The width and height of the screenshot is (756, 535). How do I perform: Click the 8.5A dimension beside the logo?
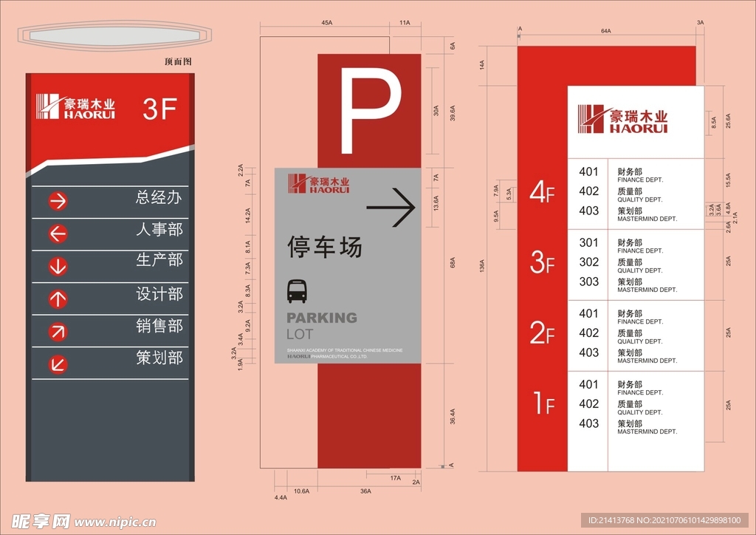(x=714, y=123)
